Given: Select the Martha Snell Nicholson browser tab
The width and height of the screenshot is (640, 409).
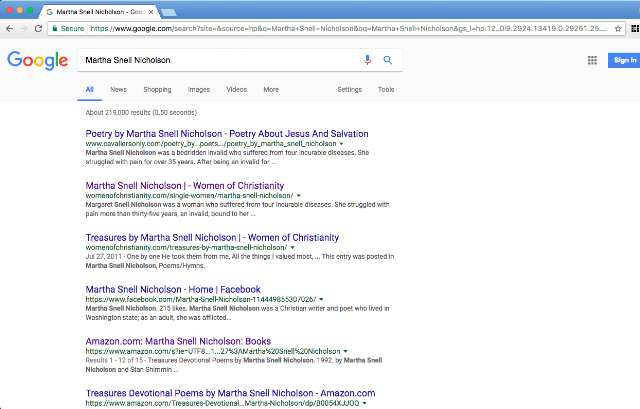Looking at the screenshot, I should point(98,12).
